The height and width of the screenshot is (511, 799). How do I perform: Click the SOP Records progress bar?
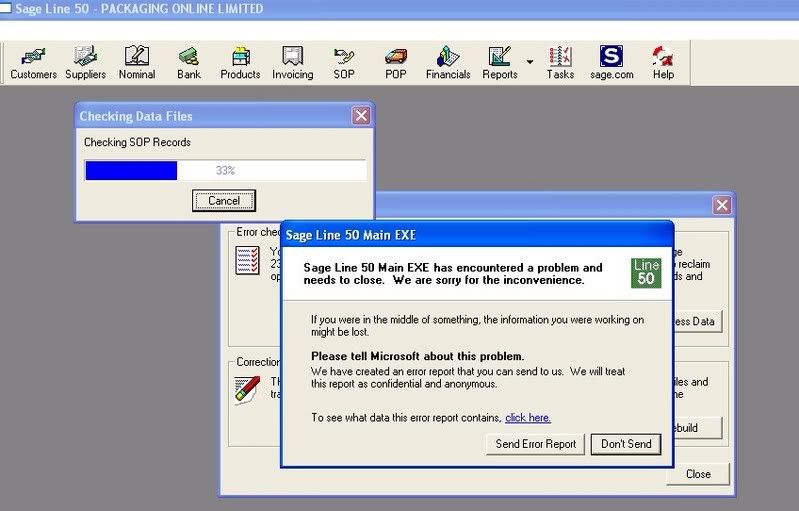[x=225, y=170]
